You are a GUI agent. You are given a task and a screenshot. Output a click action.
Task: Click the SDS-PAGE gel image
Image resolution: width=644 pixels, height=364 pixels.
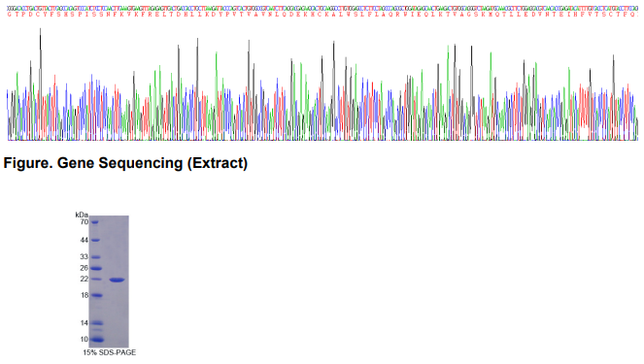(109, 281)
